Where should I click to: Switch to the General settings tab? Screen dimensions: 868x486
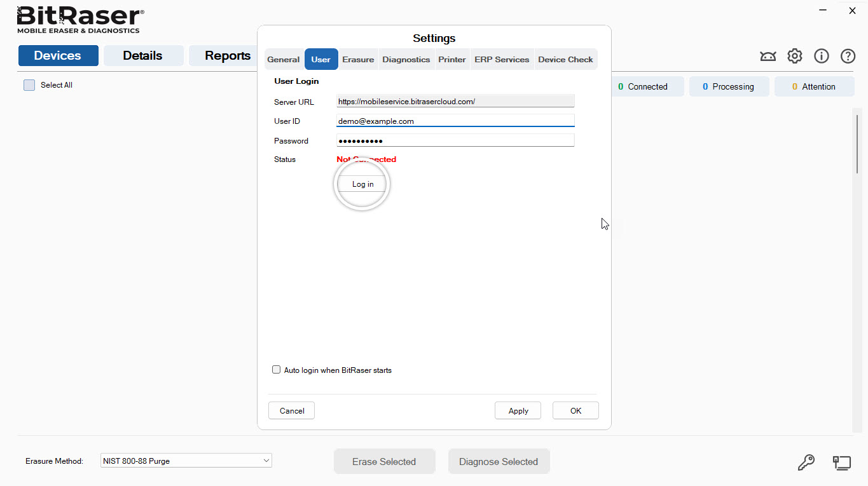pos(283,59)
